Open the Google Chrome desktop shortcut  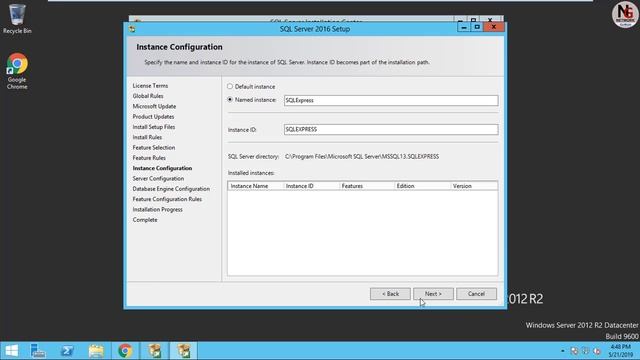point(17,71)
